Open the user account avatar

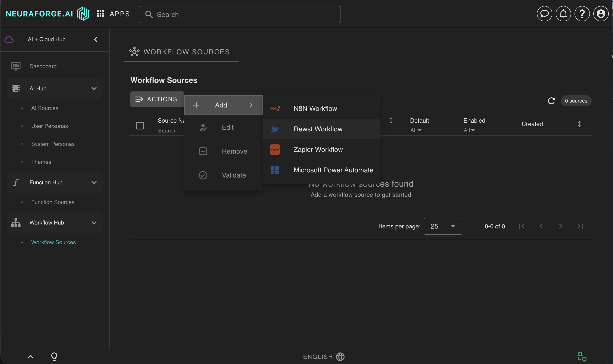(601, 14)
